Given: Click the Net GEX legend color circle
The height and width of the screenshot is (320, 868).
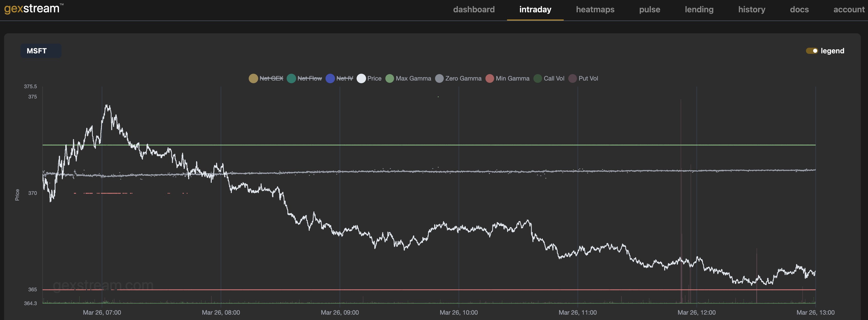Looking at the screenshot, I should pyautogui.click(x=253, y=78).
